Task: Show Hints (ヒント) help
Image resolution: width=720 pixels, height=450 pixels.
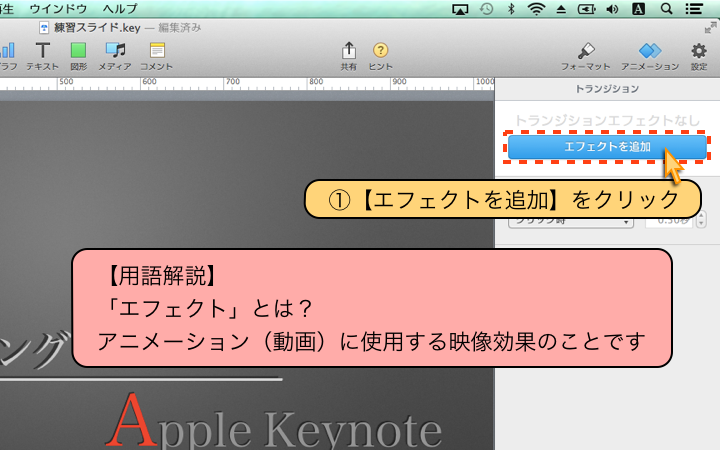Action: [380, 56]
